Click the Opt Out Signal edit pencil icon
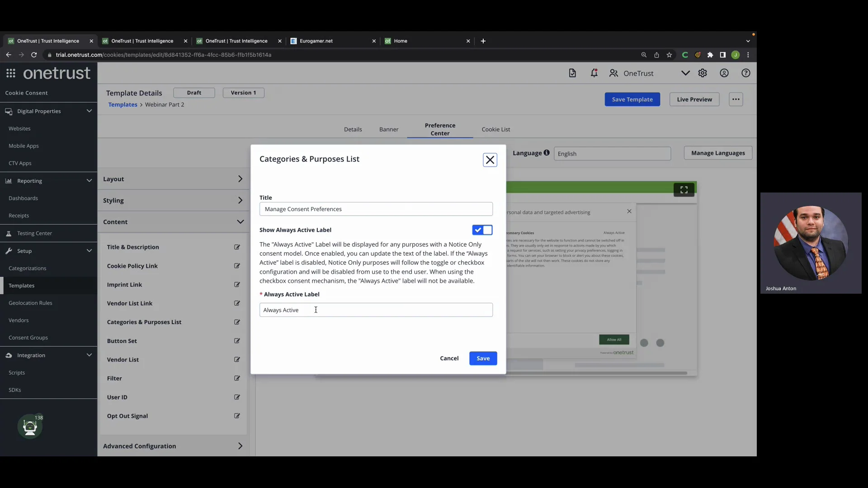This screenshot has width=868, height=488. [237, 416]
